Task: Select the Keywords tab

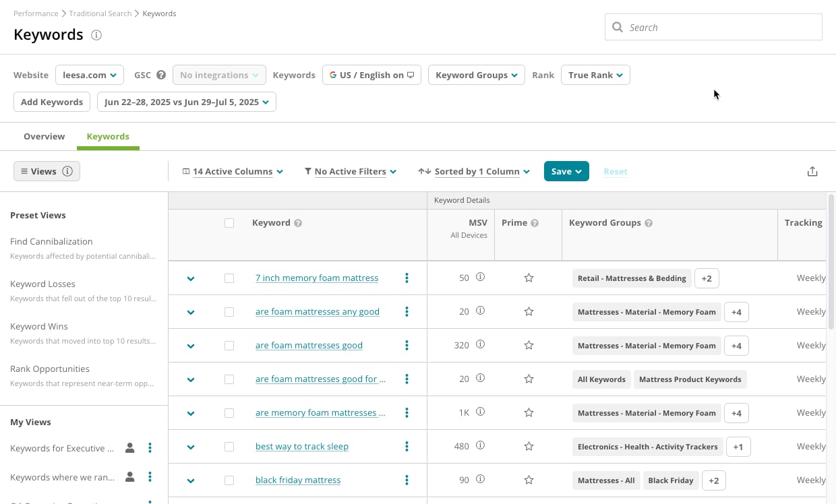Action: coord(108,136)
